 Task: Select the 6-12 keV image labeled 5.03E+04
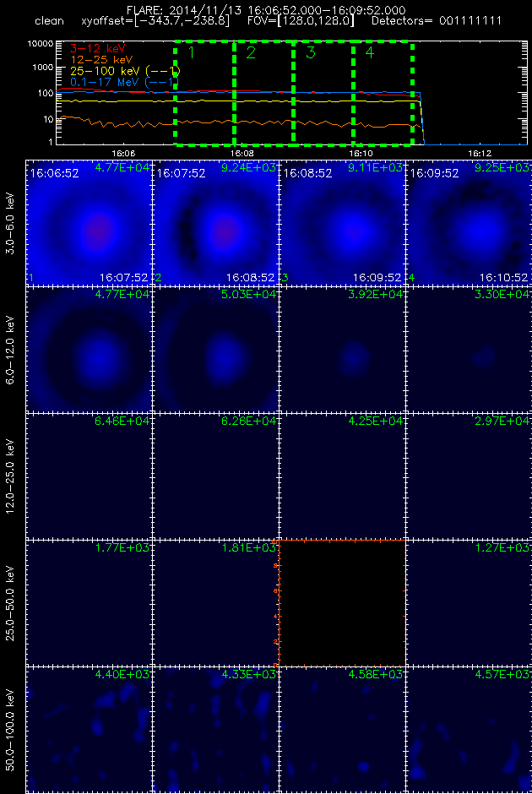click(x=215, y=349)
